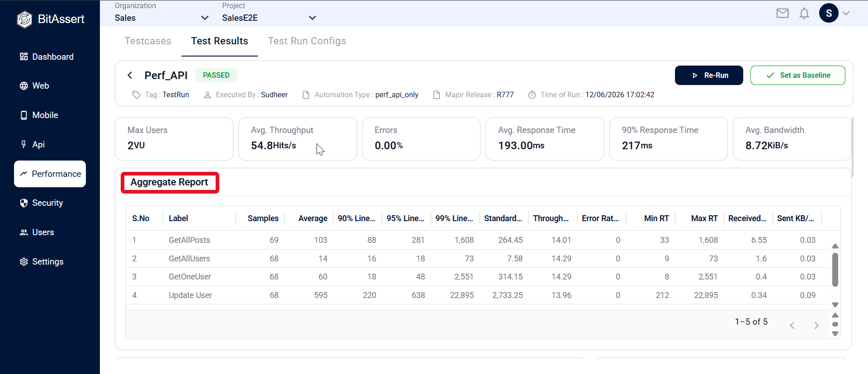
Task: Click the BitAssert logo icon
Action: [24, 19]
